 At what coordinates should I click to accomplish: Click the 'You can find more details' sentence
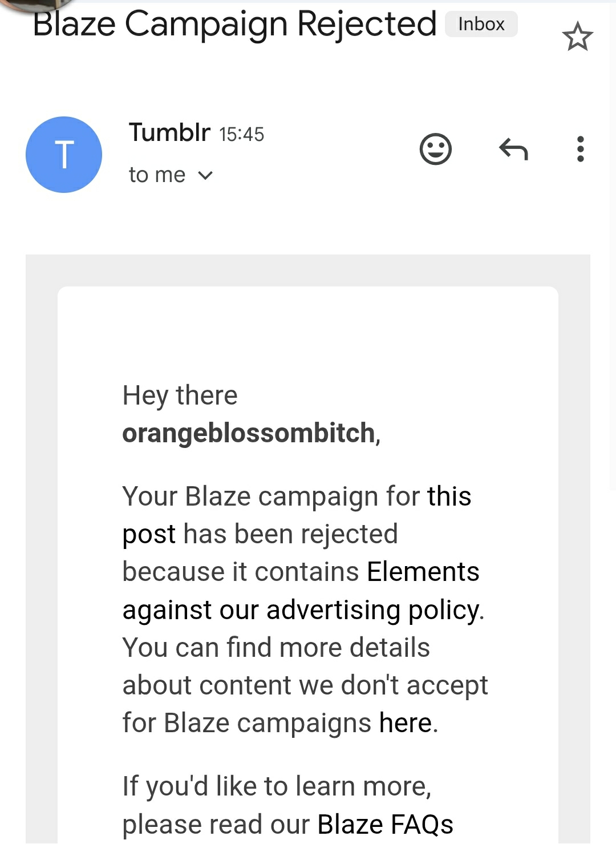(x=276, y=648)
